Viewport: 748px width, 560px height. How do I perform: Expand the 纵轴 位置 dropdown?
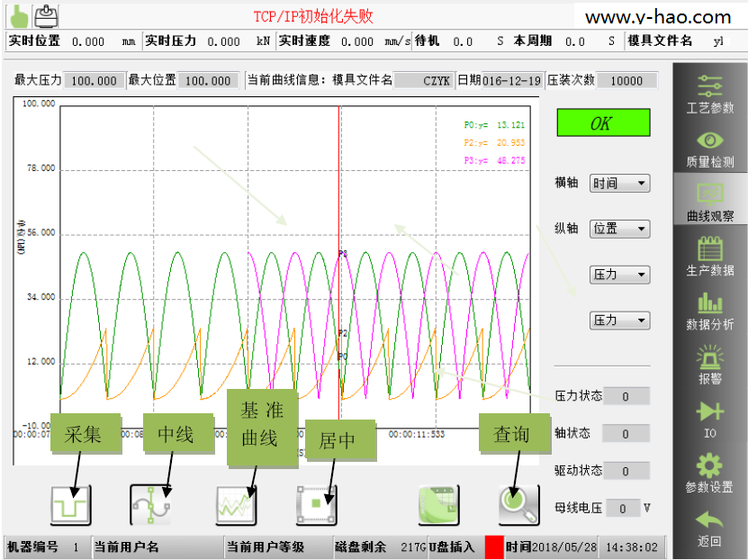(x=619, y=229)
